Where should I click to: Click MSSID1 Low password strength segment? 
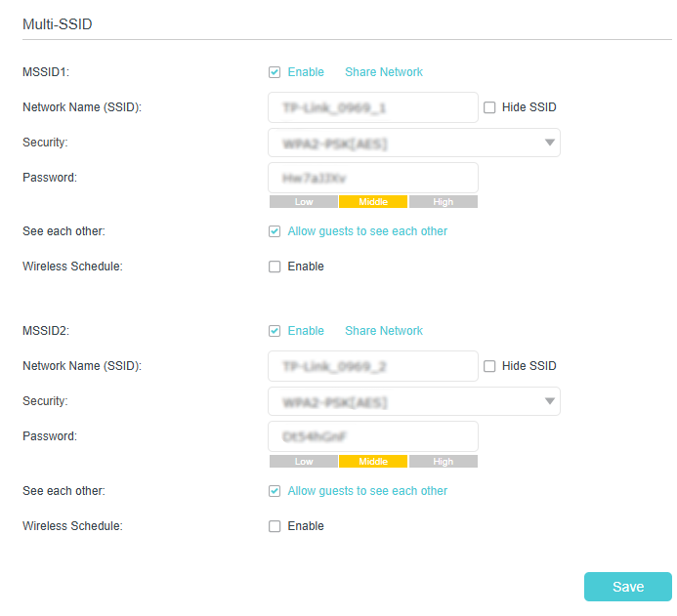304,202
